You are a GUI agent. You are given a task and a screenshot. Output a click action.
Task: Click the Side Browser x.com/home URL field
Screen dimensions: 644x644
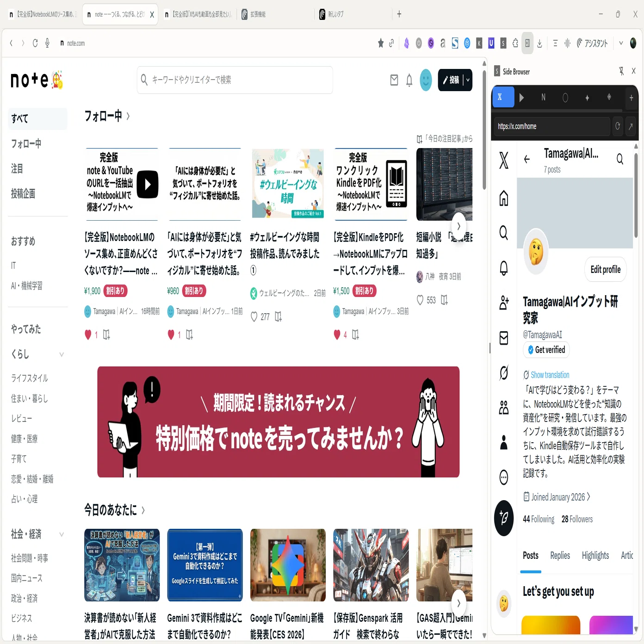551,126
